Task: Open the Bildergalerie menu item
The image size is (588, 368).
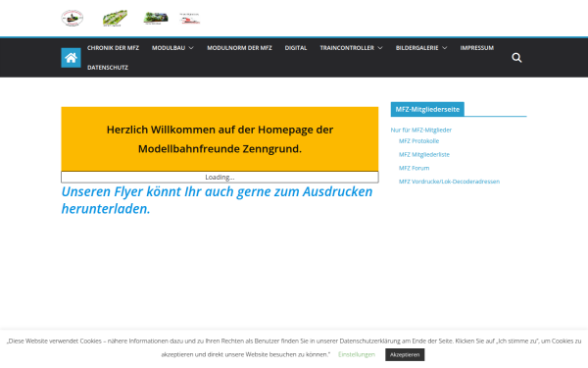Action: coord(417,48)
